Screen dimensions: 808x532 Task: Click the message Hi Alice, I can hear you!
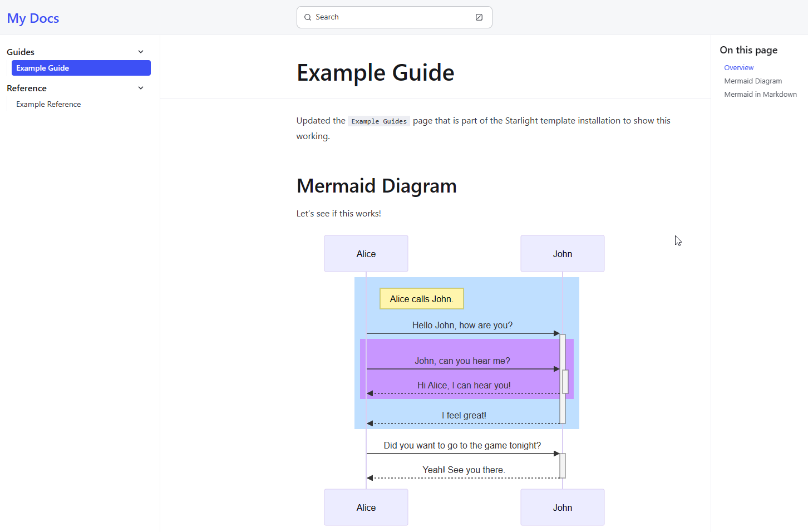pos(464,385)
